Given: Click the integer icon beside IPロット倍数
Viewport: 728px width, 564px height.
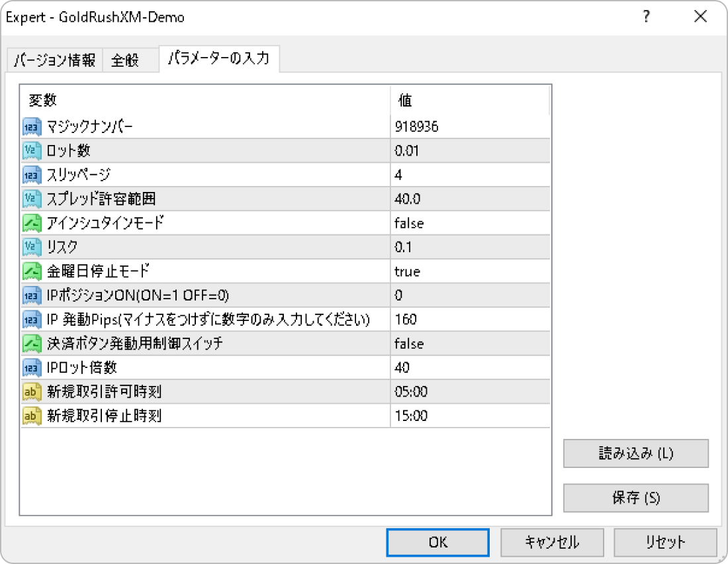Looking at the screenshot, I should 32,368.
